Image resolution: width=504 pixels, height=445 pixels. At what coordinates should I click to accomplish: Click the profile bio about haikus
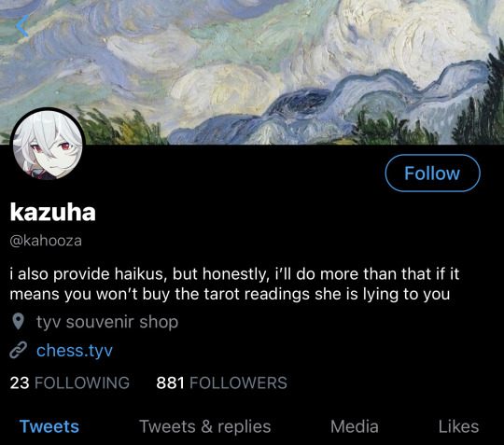pyautogui.click(x=234, y=284)
